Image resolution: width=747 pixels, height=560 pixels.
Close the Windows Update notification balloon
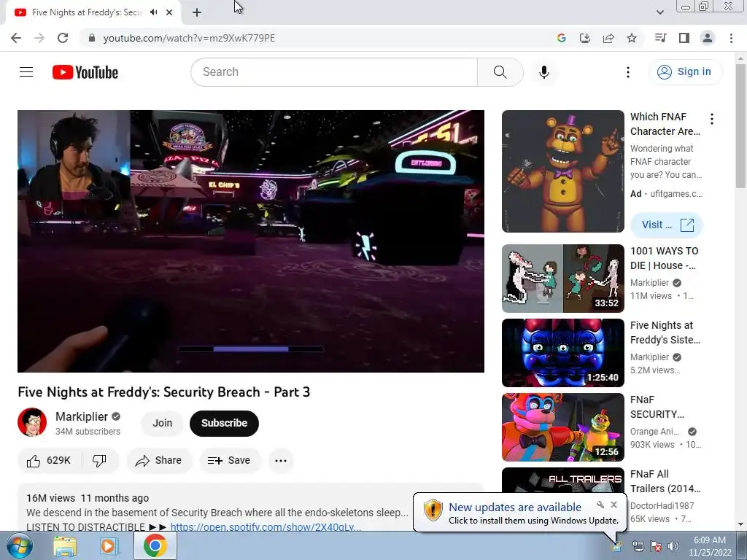click(614, 505)
